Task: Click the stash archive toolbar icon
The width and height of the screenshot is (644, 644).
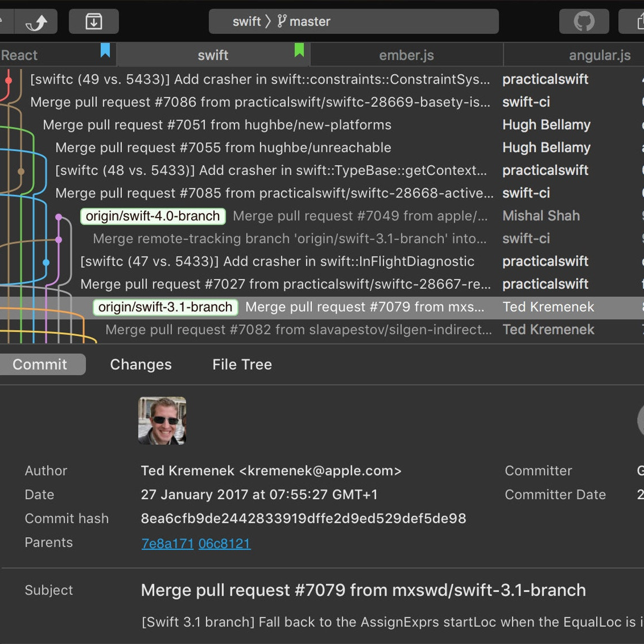Action: (94, 21)
